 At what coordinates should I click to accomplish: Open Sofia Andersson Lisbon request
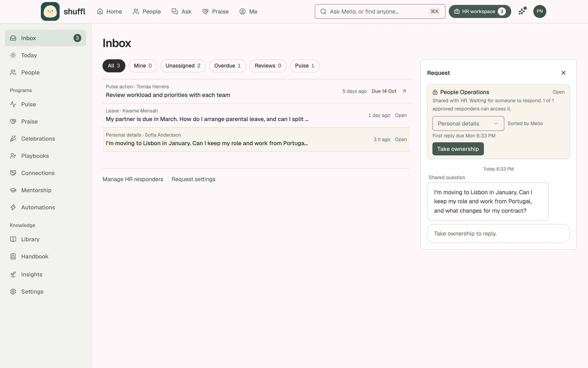coord(256,139)
